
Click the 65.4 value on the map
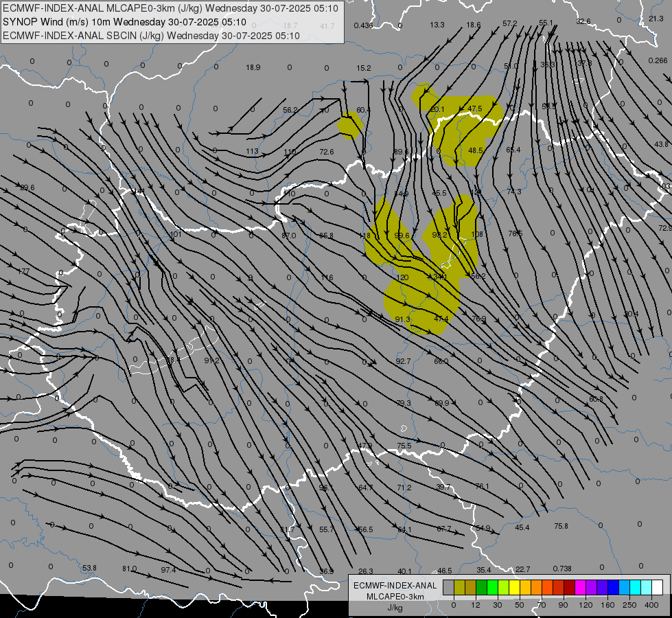pos(513,150)
